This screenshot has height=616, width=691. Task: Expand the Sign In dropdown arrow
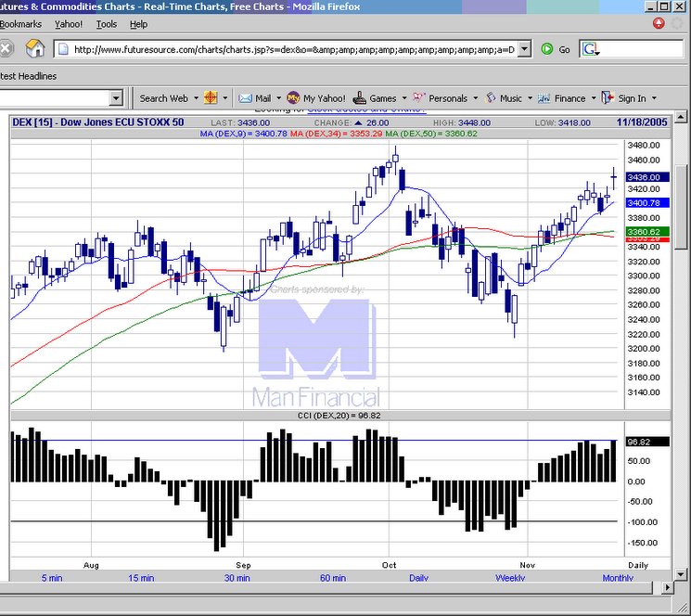[654, 98]
